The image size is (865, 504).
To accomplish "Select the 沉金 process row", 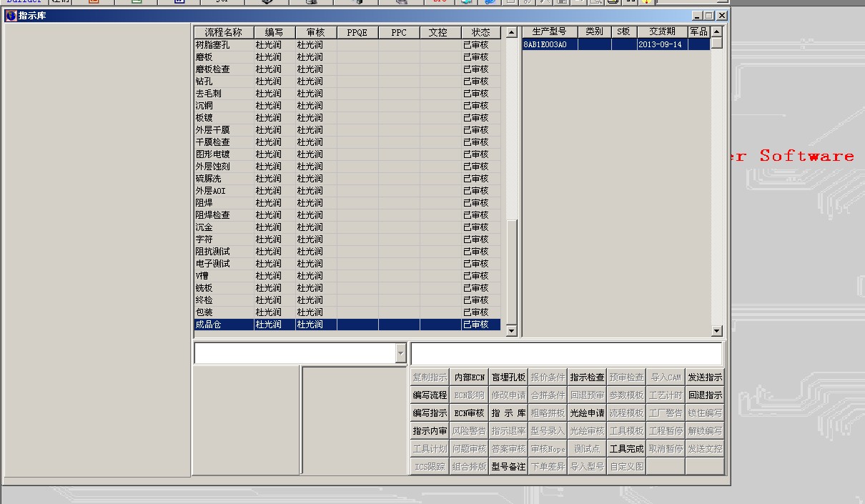I will [x=347, y=227].
